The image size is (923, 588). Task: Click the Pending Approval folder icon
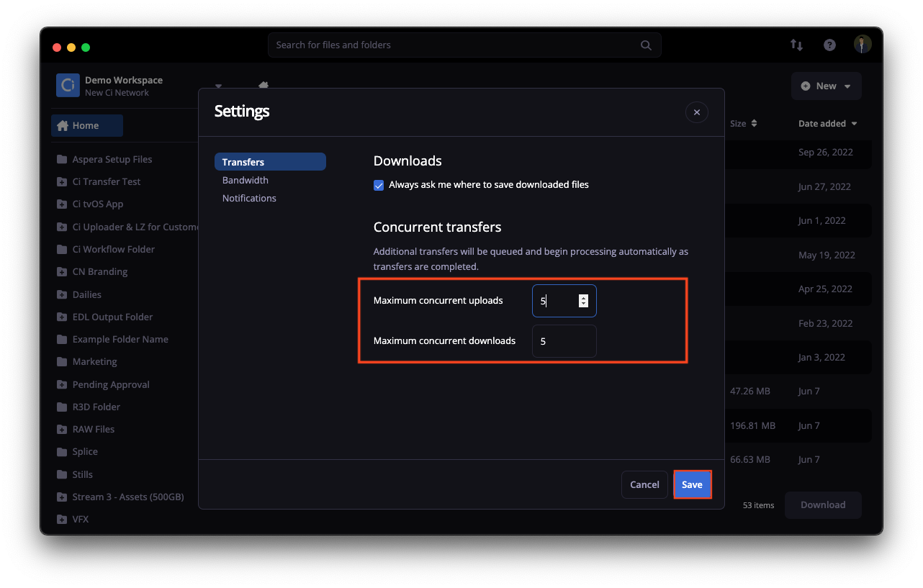[x=62, y=384]
